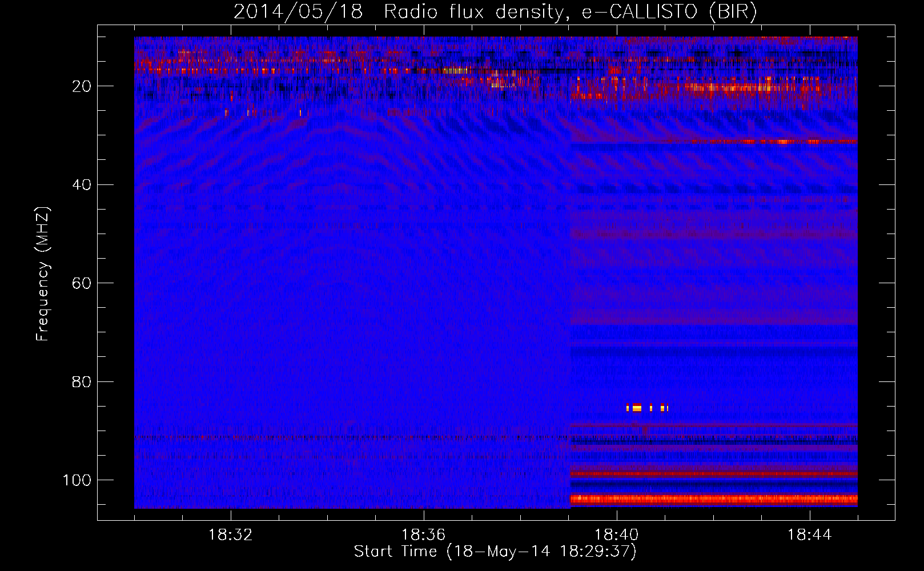Click the 40 MHz frequency tick label

coord(82,185)
